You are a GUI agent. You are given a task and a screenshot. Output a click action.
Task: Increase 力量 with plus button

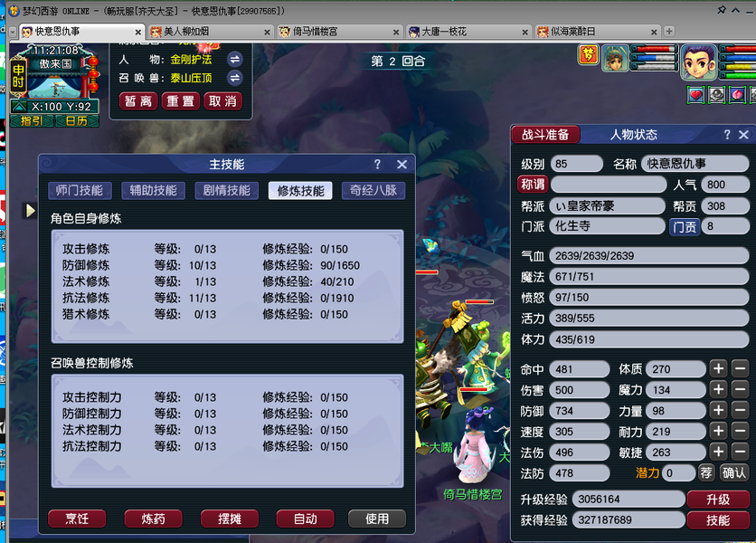click(718, 411)
